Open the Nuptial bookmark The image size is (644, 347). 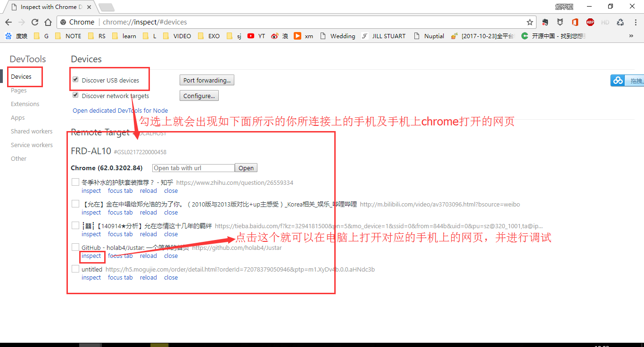click(x=429, y=36)
